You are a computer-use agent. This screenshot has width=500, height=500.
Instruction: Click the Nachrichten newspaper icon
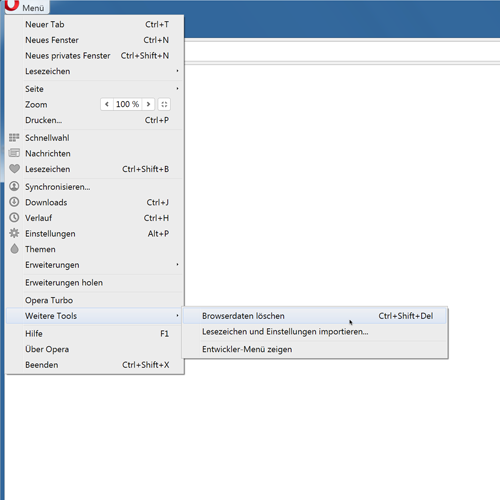click(14, 153)
